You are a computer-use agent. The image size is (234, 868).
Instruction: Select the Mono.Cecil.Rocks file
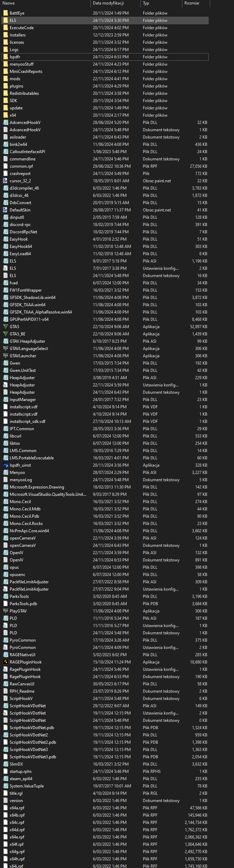[x=105, y=524]
